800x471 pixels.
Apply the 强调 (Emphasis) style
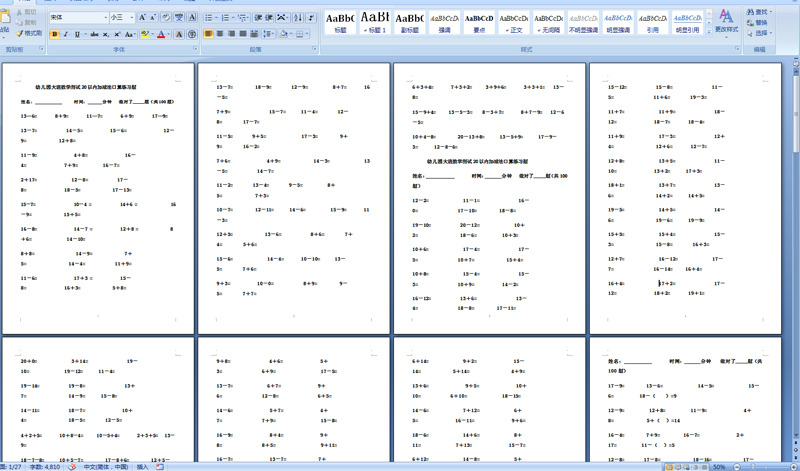(x=444, y=22)
